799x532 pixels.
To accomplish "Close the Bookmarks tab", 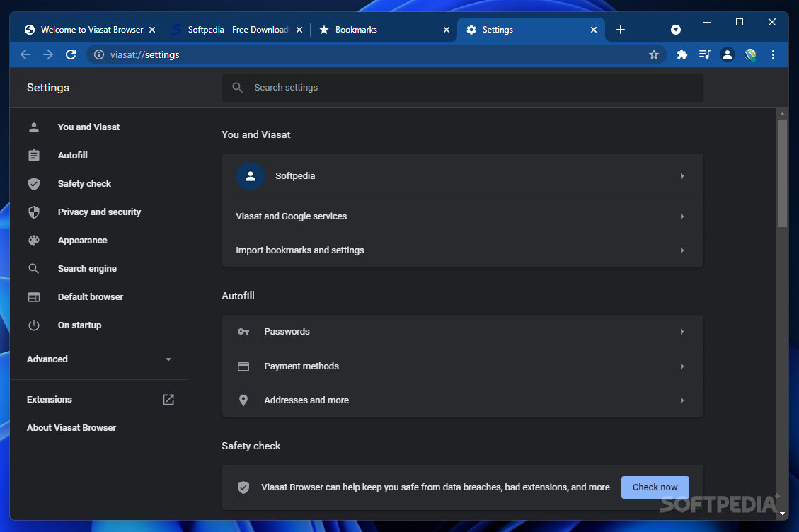I will tap(447, 30).
